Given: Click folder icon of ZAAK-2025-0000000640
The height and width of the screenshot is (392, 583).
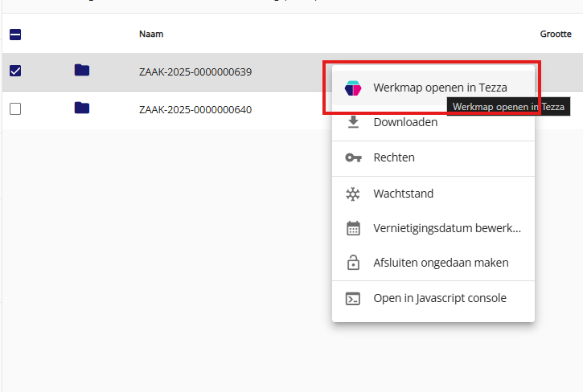Looking at the screenshot, I should click(x=81, y=108).
